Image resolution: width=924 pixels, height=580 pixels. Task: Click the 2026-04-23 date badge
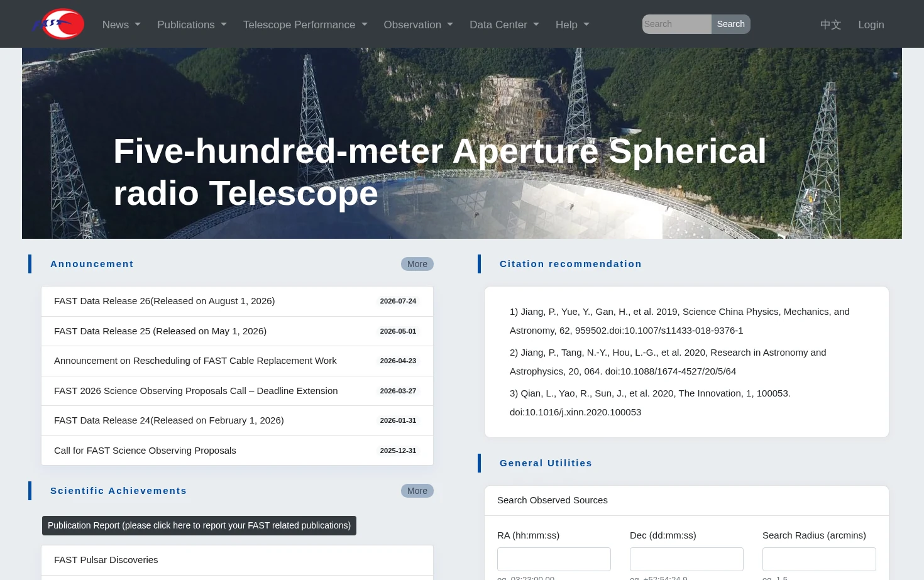point(398,361)
